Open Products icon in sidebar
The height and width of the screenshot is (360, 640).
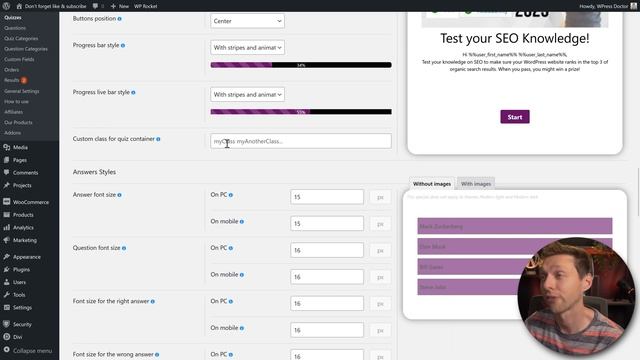coord(7,215)
